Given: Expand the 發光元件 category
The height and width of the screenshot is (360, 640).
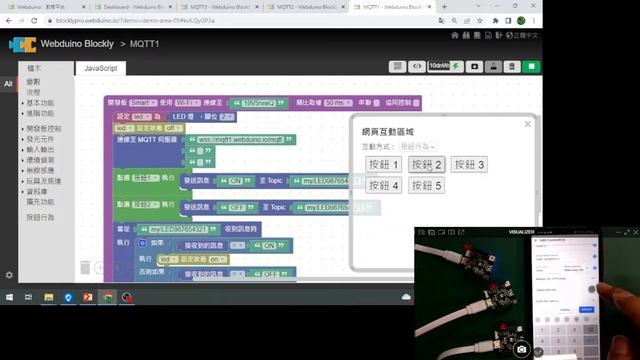Looking at the screenshot, I should tap(40, 139).
